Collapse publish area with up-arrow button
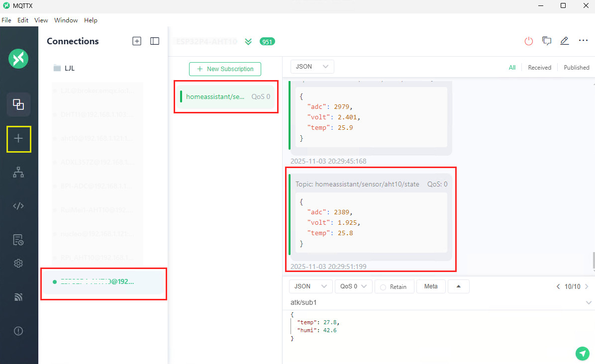Image resolution: width=595 pixels, height=364 pixels. pyautogui.click(x=458, y=286)
